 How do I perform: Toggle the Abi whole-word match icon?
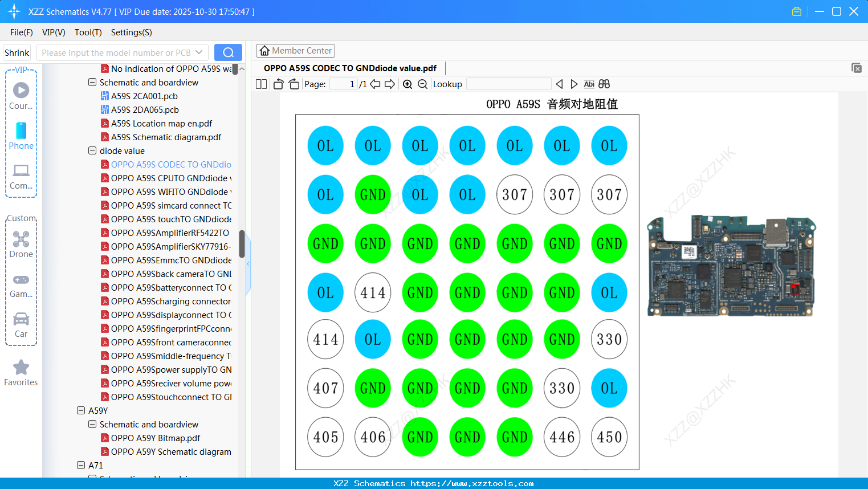point(589,84)
